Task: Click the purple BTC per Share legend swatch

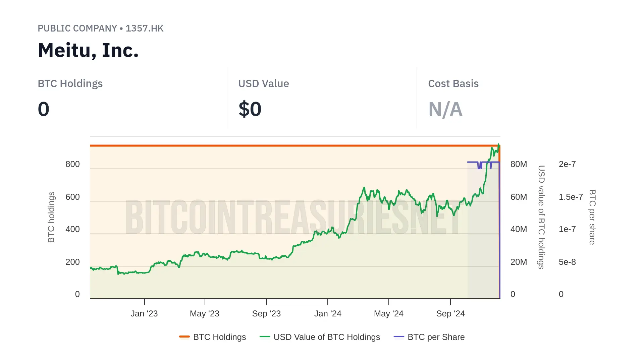Action: click(x=399, y=337)
